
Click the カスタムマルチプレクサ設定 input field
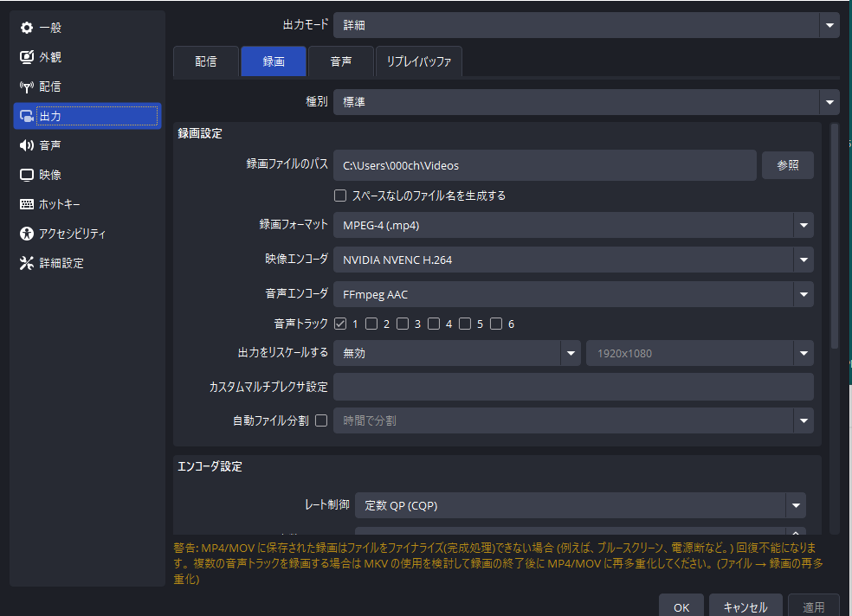pos(572,387)
